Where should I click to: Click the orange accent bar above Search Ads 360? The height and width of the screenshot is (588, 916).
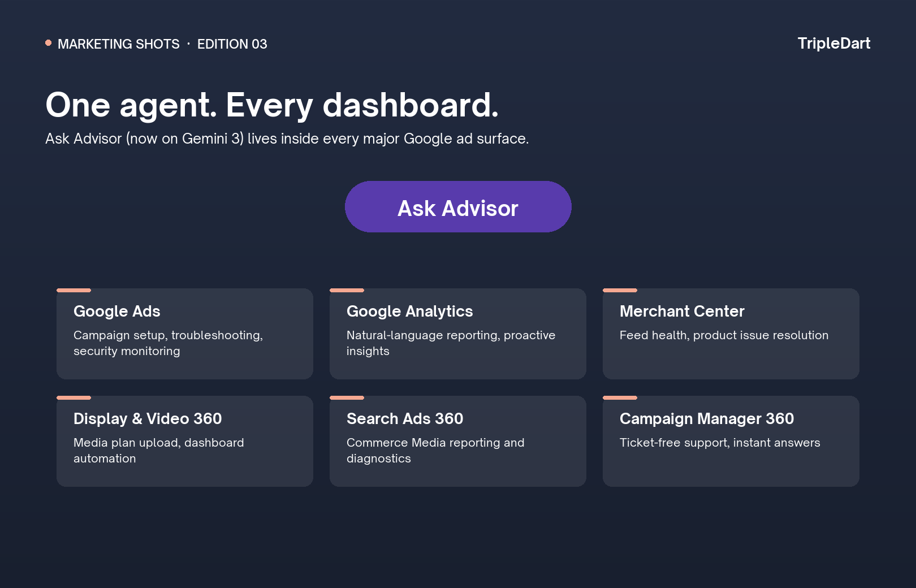[x=347, y=397]
